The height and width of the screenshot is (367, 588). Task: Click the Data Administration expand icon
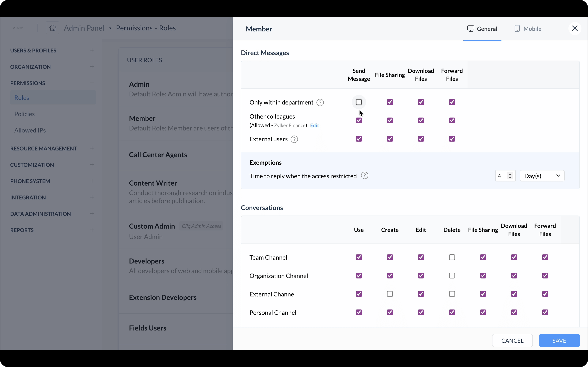pyautogui.click(x=92, y=213)
